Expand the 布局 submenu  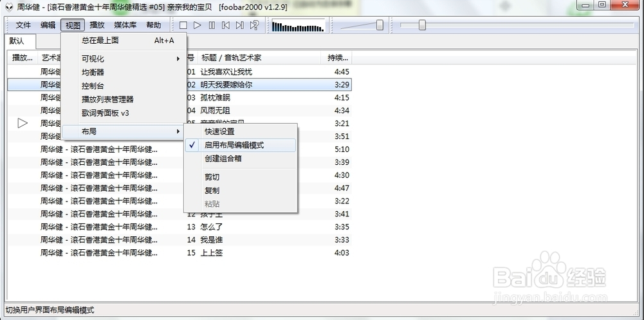[122, 131]
